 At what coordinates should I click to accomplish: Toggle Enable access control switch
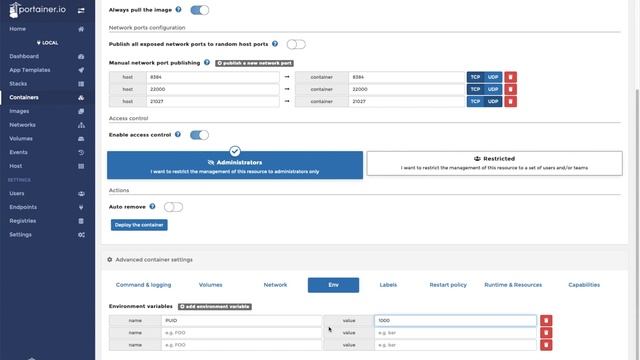click(x=200, y=135)
